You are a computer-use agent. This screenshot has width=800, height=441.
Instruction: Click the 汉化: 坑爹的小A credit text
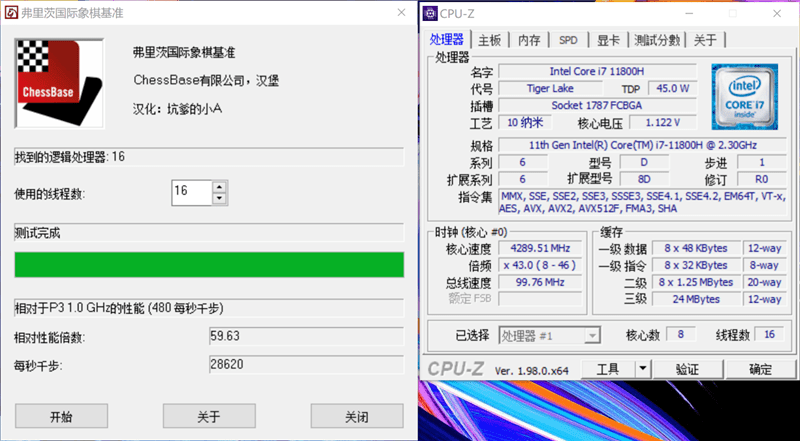pyautogui.click(x=177, y=109)
